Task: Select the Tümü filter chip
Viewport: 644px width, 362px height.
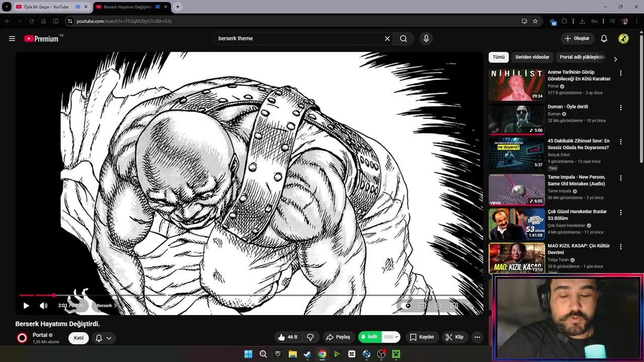Action: click(499, 57)
